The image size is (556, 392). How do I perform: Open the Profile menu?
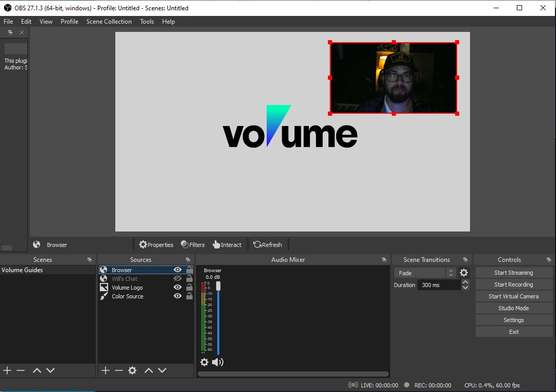tap(69, 22)
